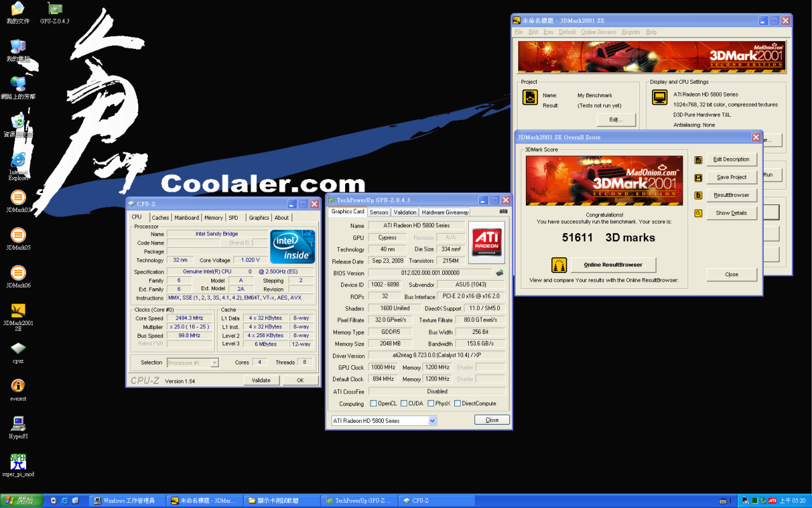This screenshot has height=508, width=812.
Task: Open the Online Services menu in 3DMark2001
Action: coord(599,32)
